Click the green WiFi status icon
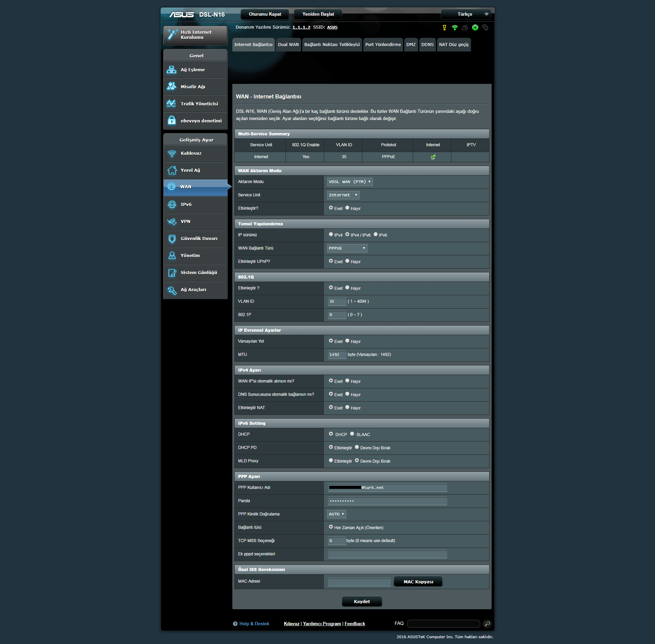The height and width of the screenshot is (644, 655). (x=454, y=28)
